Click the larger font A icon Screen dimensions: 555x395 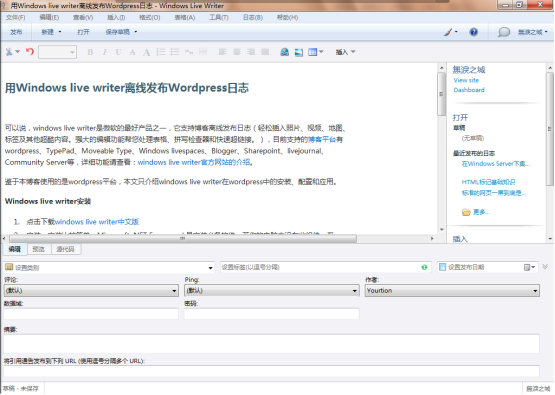[146, 52]
